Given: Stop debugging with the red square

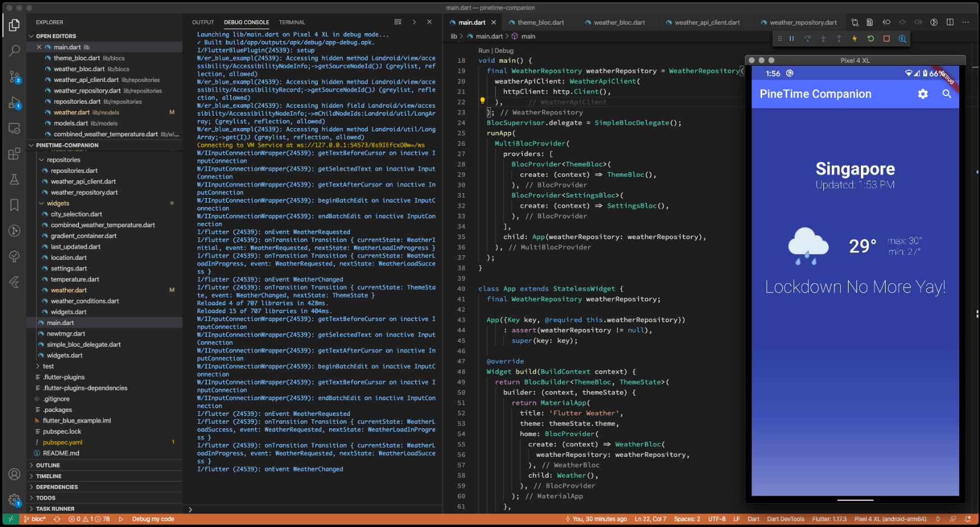Looking at the screenshot, I should coord(886,39).
